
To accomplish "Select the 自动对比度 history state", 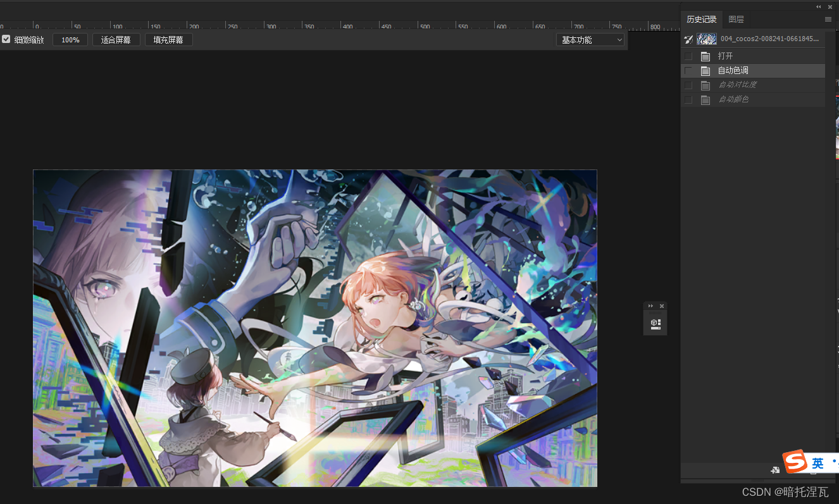I will coord(753,85).
